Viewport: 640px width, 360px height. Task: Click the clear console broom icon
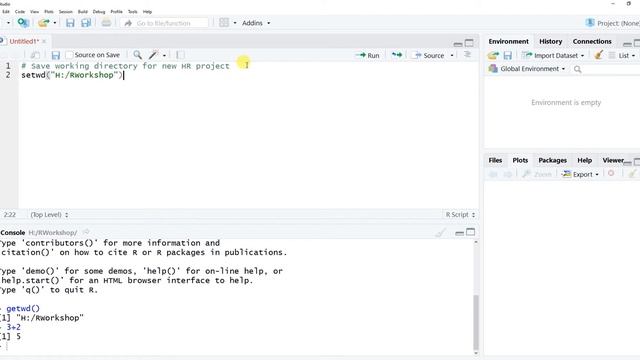click(x=440, y=233)
